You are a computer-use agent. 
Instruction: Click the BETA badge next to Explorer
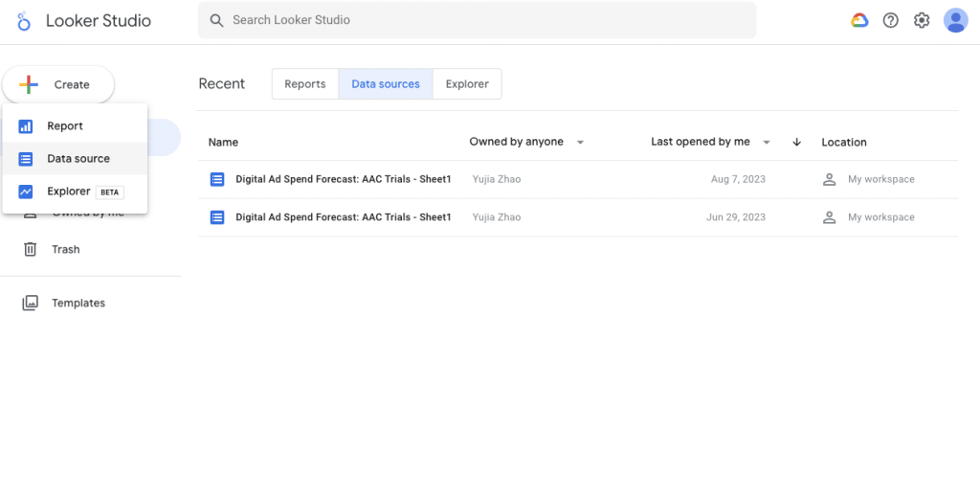[110, 192]
